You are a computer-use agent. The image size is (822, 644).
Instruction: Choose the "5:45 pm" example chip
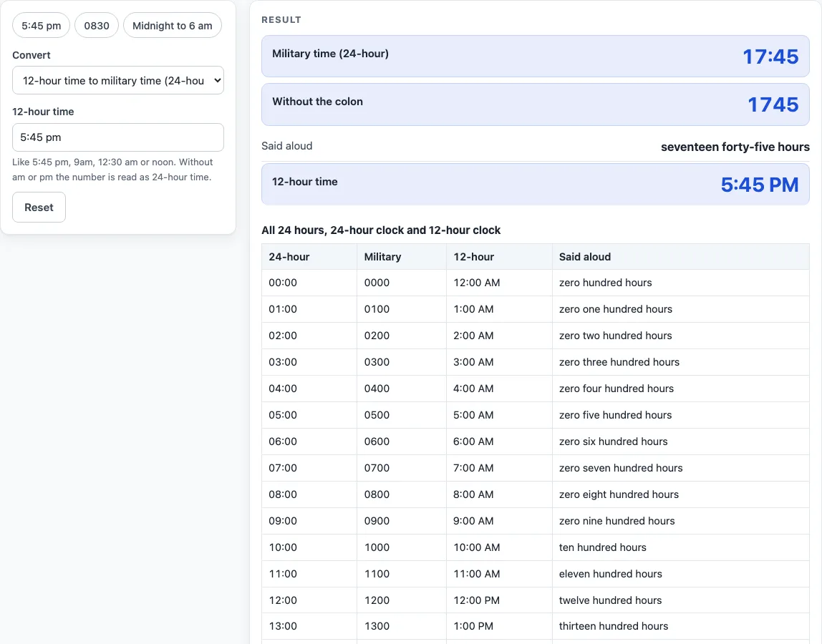point(41,26)
